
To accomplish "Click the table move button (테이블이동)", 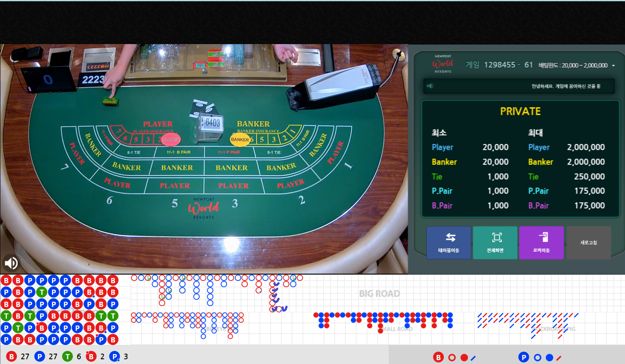I will [x=449, y=243].
